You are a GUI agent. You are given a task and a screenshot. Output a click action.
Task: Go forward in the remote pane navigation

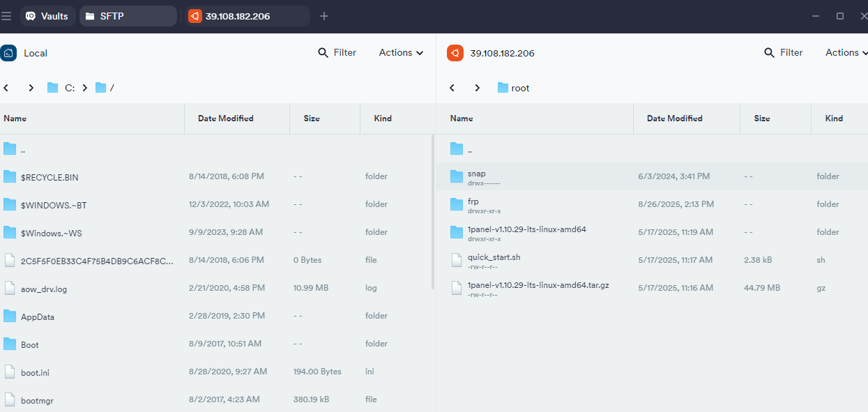pyautogui.click(x=477, y=88)
